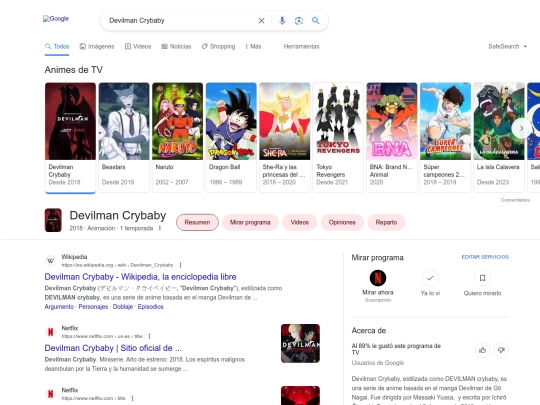Select the Tokyo Revengers carousel card
This screenshot has height=405, width=540.
338,137
